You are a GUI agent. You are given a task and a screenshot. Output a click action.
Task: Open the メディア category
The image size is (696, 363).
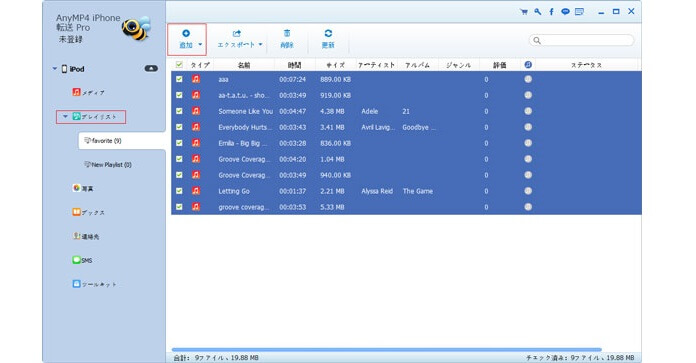pyautogui.click(x=88, y=92)
